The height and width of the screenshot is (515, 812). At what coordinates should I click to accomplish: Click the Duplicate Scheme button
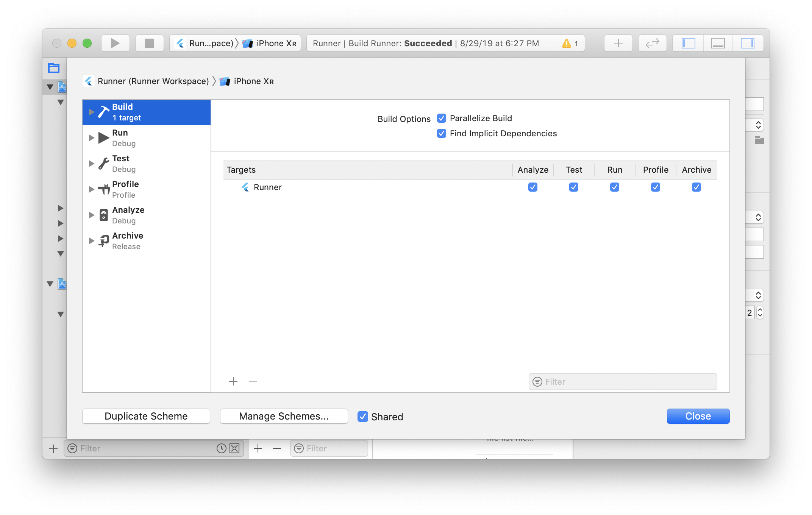coord(146,416)
